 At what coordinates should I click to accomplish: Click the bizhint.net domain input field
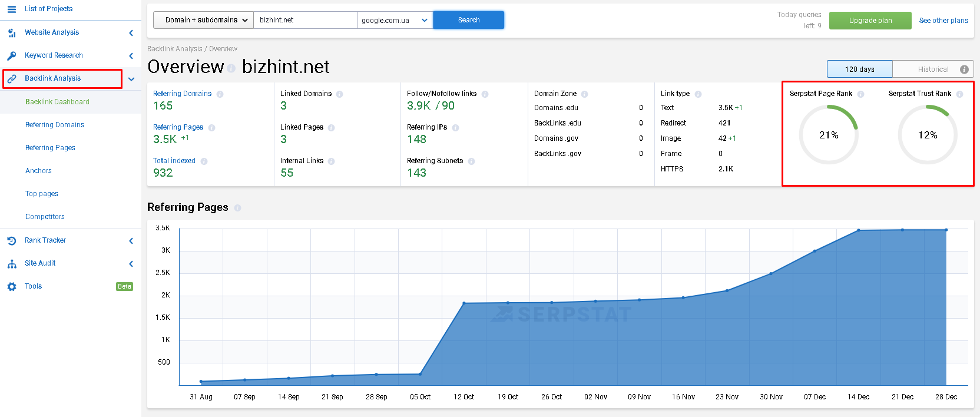click(x=305, y=20)
